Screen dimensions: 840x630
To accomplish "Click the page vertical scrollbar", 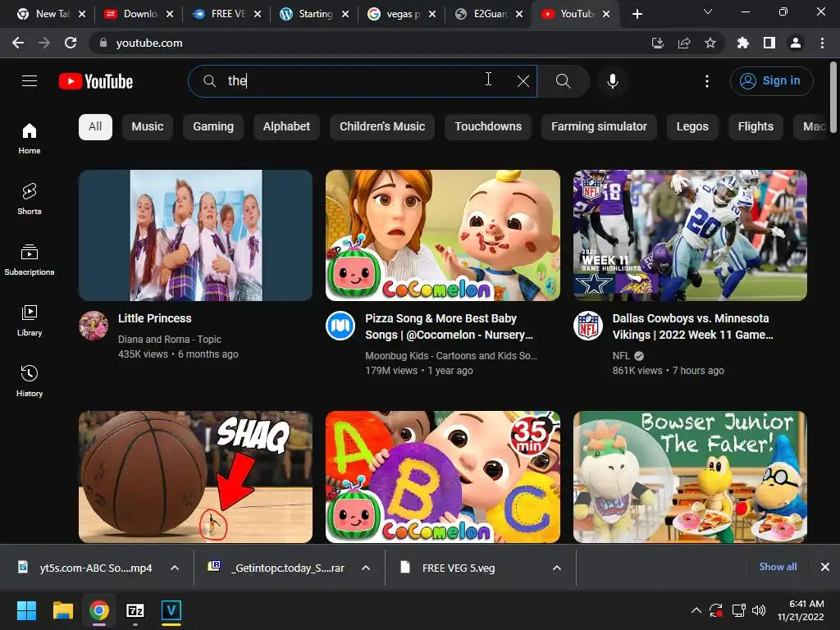I will 833,97.
